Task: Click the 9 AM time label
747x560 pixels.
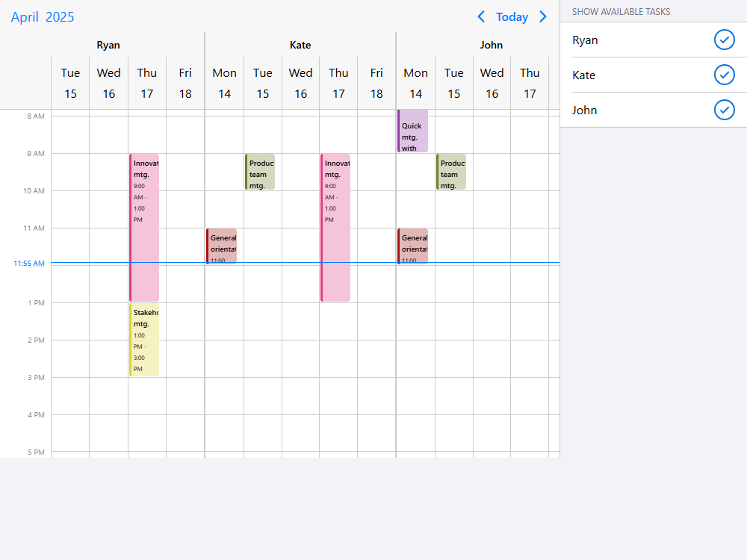Action: click(x=36, y=153)
